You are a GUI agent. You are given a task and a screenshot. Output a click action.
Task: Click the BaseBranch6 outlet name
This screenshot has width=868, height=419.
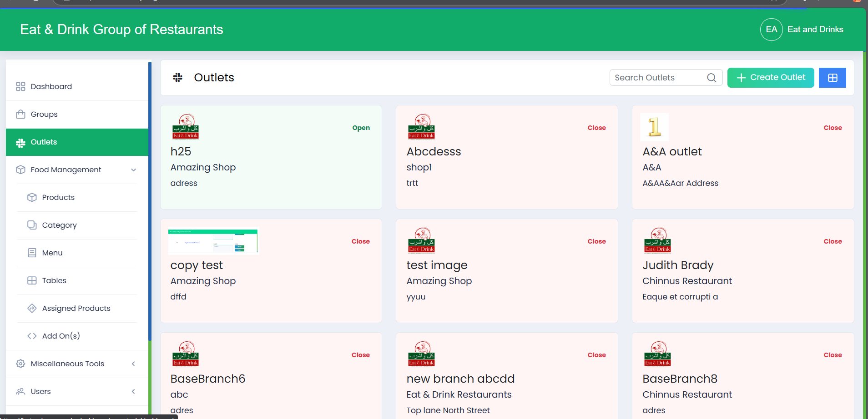(x=208, y=379)
